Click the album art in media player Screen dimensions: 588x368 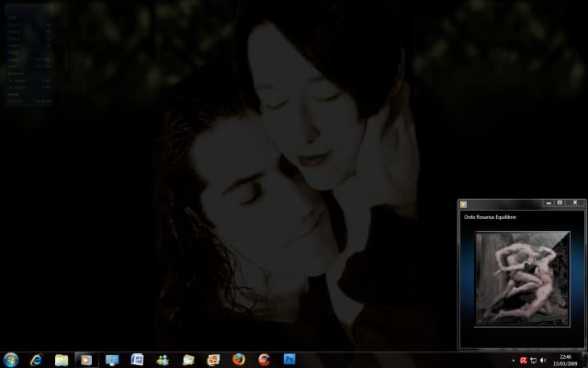(522, 279)
